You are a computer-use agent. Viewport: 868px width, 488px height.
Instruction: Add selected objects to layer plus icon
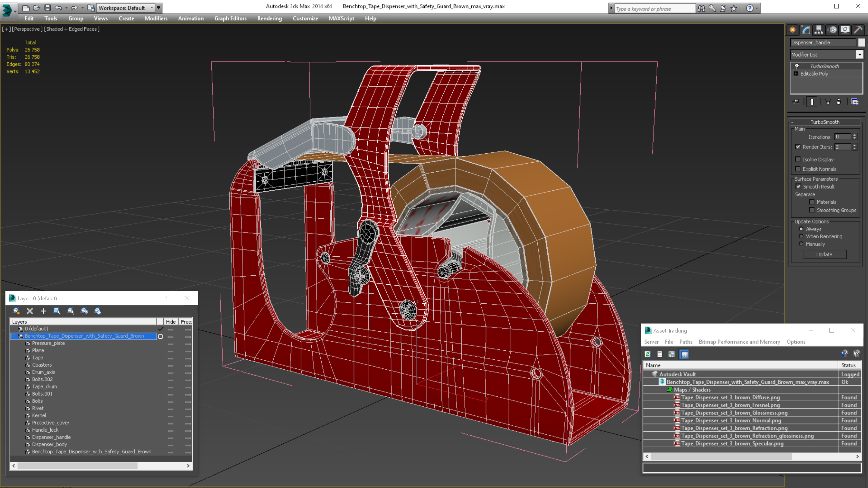coord(43,311)
